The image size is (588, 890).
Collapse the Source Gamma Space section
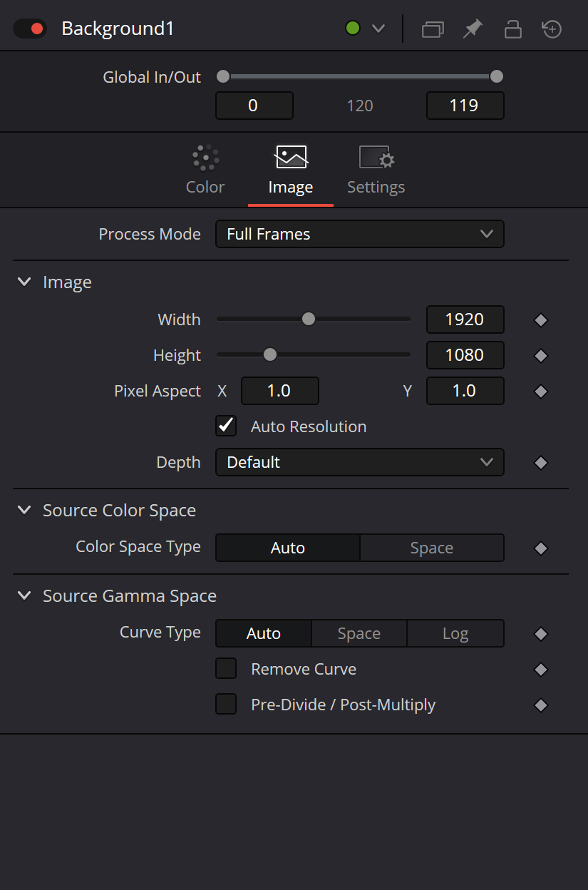coord(24,596)
